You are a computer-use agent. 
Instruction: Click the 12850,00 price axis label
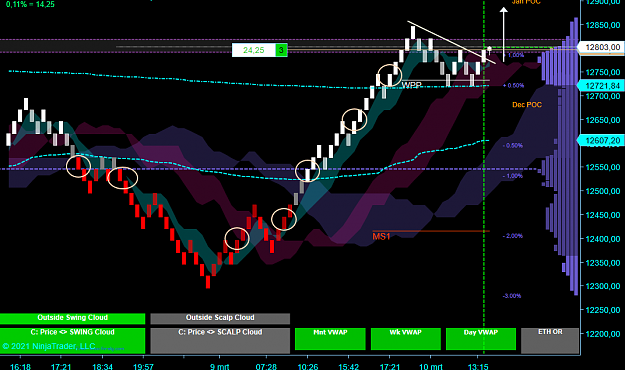pos(603,25)
